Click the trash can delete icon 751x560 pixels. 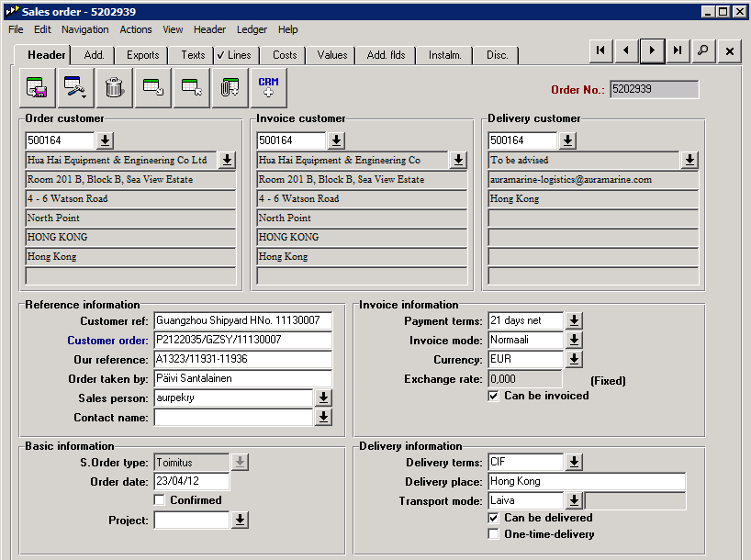[x=114, y=87]
